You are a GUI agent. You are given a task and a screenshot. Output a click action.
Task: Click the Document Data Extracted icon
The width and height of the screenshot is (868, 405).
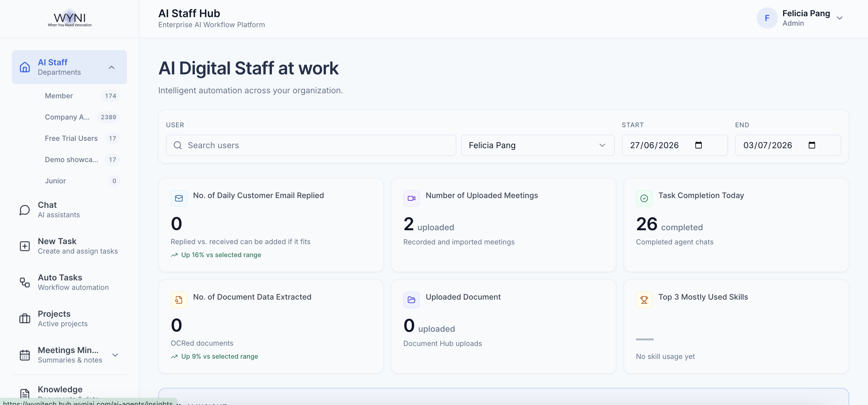pos(179,300)
